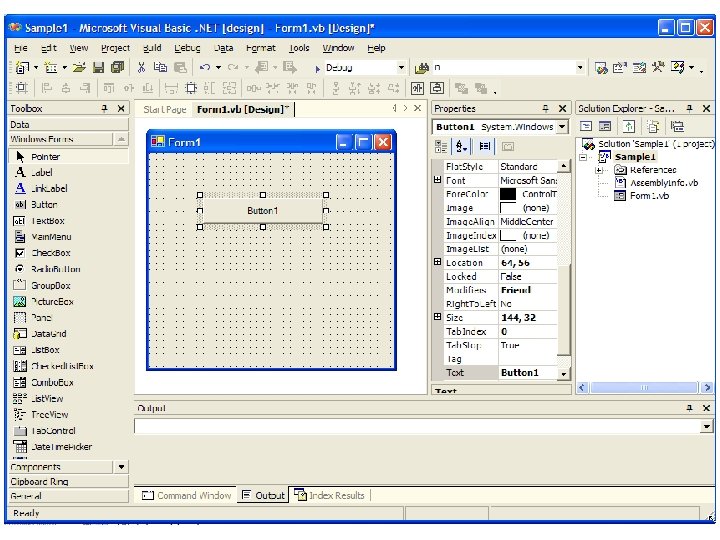Image resolution: width=720 pixels, height=540 pixels.
Task: Click the Save toolbar icon
Action: (x=98, y=68)
